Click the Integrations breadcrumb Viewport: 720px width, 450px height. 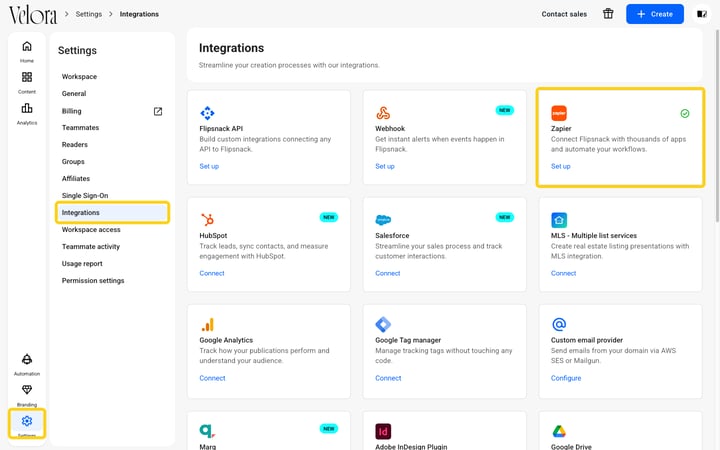139,14
